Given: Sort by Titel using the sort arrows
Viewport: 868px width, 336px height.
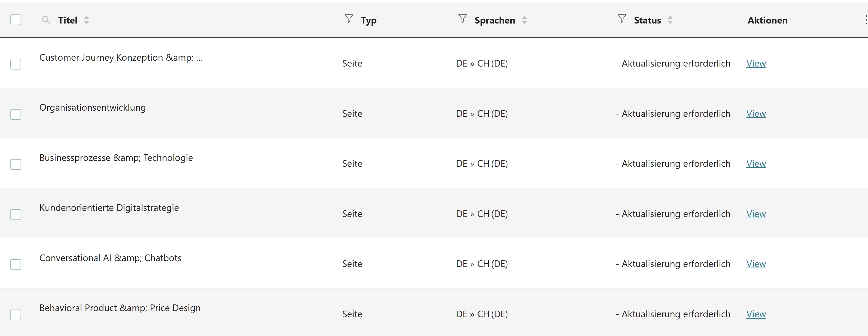Looking at the screenshot, I should click(x=86, y=20).
